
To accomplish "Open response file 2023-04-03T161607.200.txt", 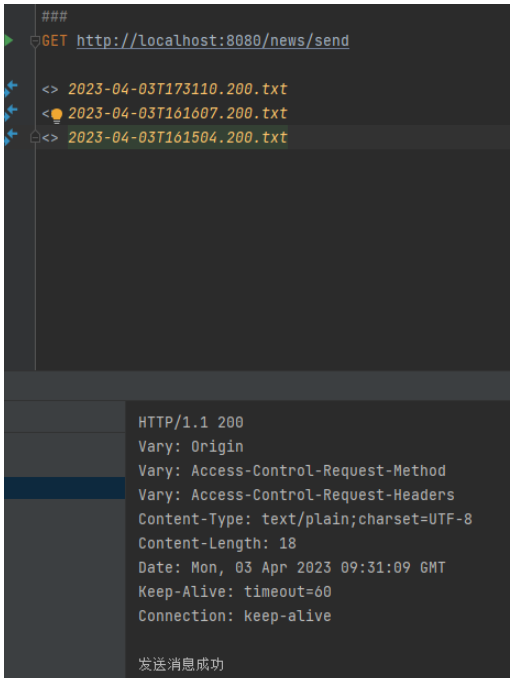I will tap(178, 113).
